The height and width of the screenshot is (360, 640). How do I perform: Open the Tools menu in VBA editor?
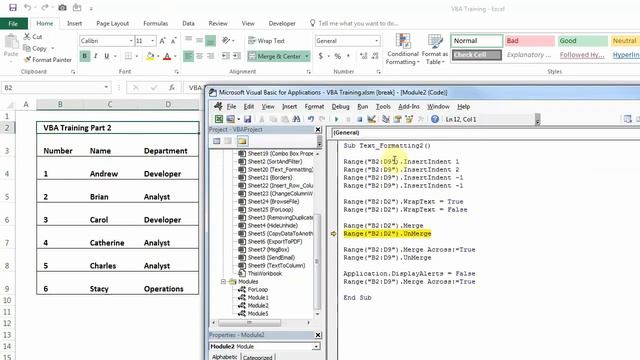383,107
